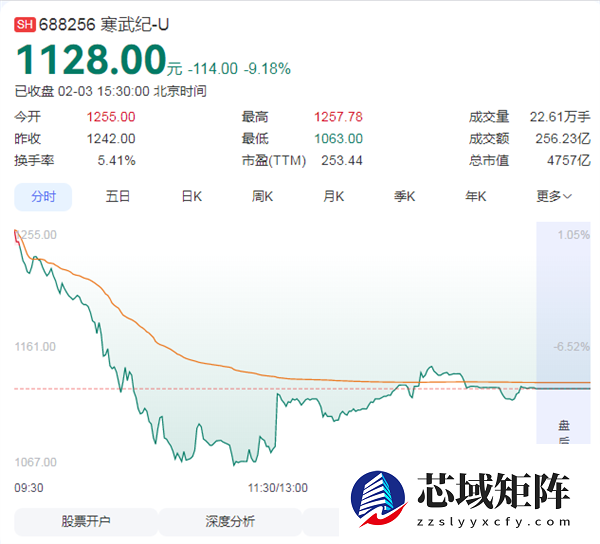Click 最高 value 1257.78

click(x=338, y=117)
